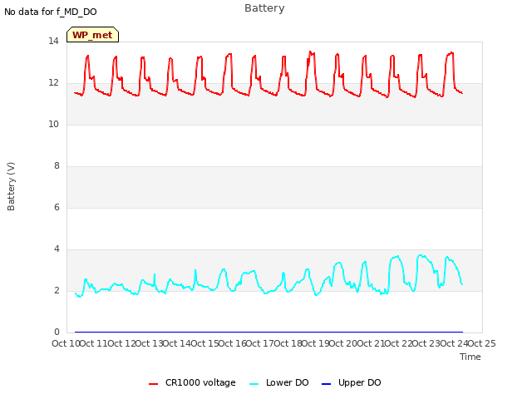
Task: Click the Oct 10 x-axis label
Action: (x=66, y=343)
